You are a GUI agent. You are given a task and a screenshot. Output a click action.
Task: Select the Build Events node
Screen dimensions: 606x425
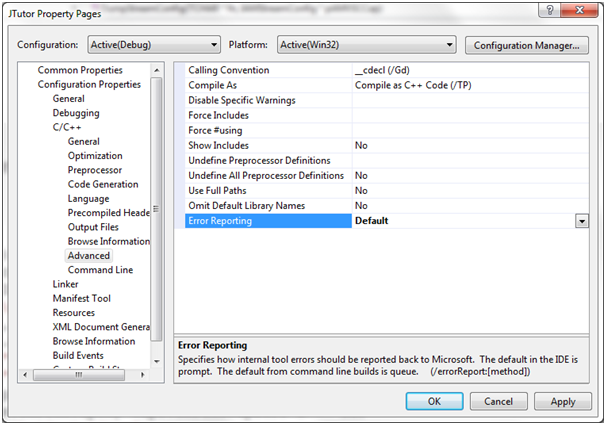(78, 356)
